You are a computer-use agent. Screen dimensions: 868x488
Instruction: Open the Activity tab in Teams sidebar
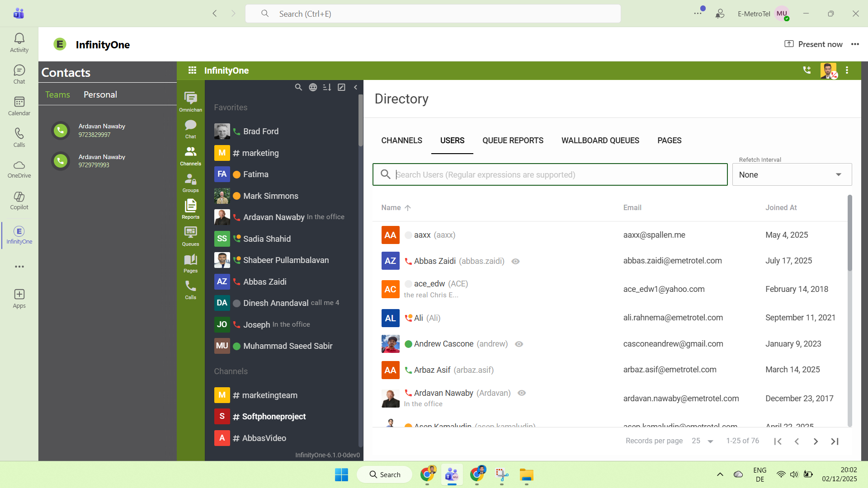pos(19,43)
